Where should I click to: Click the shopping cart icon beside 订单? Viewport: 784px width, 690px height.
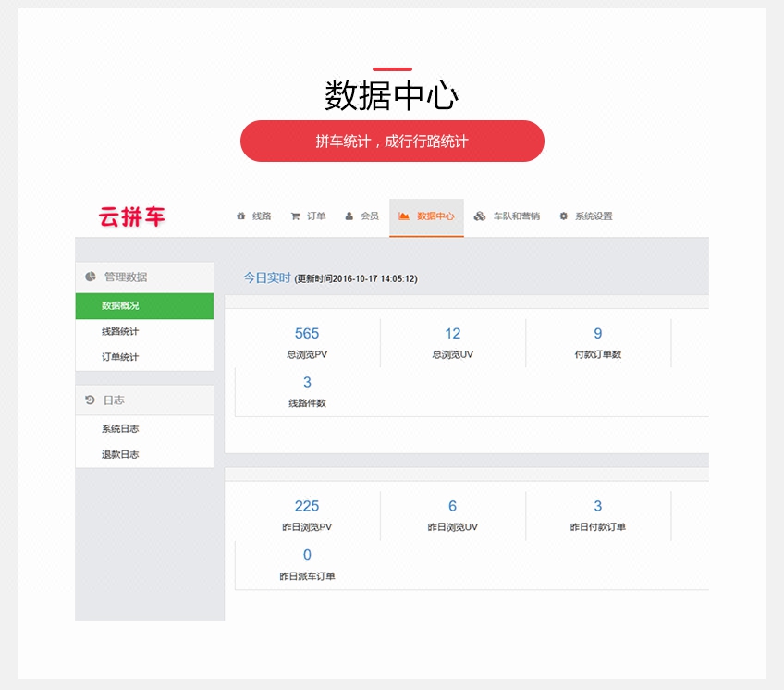295,216
